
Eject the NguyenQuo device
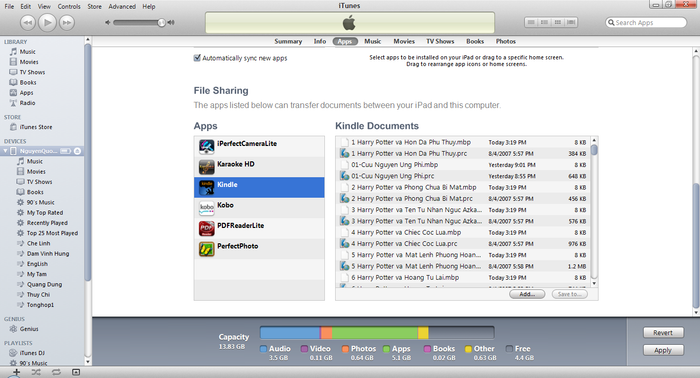77,151
